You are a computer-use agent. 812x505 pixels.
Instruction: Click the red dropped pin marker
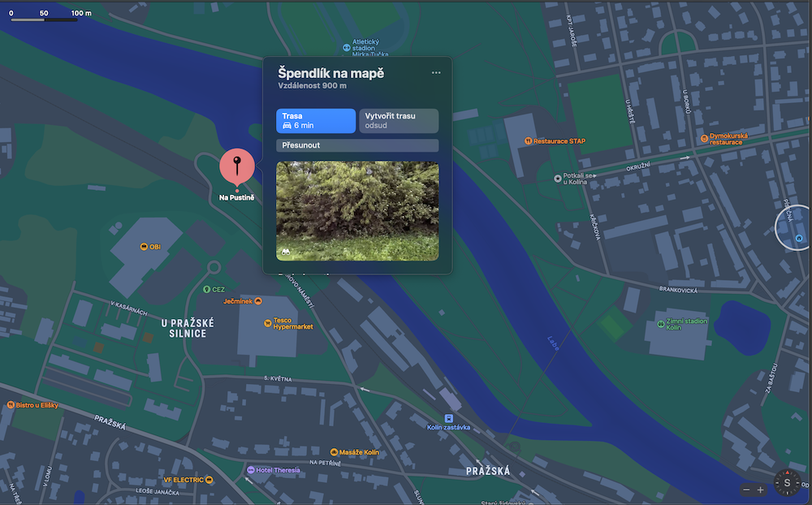pos(236,166)
